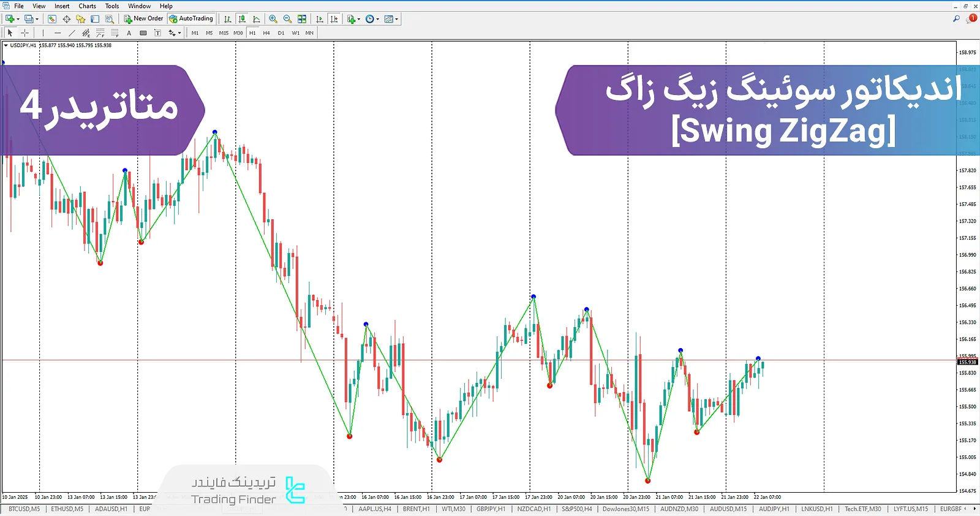Switch to MN timeframe

(309, 33)
